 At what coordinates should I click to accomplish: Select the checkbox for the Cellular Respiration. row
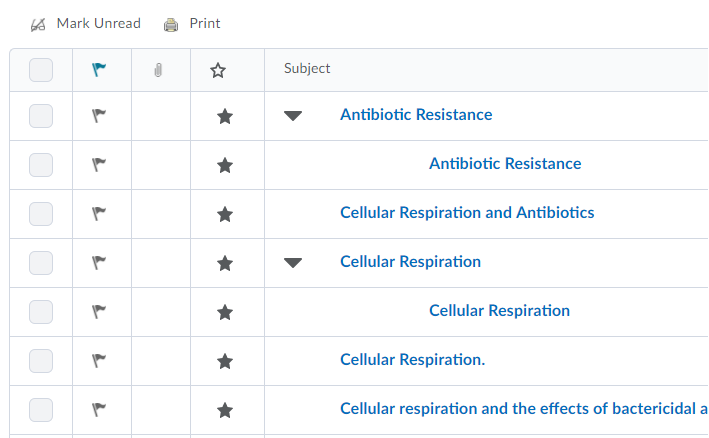tap(41, 360)
